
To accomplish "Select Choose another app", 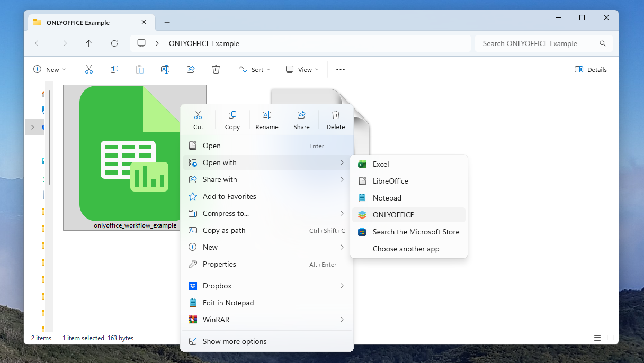I will [x=406, y=249].
